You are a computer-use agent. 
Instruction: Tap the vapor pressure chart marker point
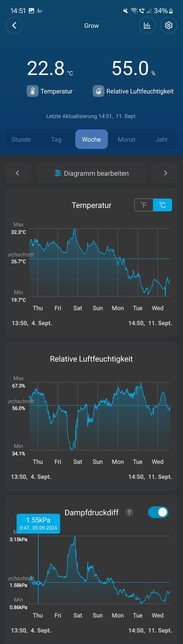click(38, 583)
